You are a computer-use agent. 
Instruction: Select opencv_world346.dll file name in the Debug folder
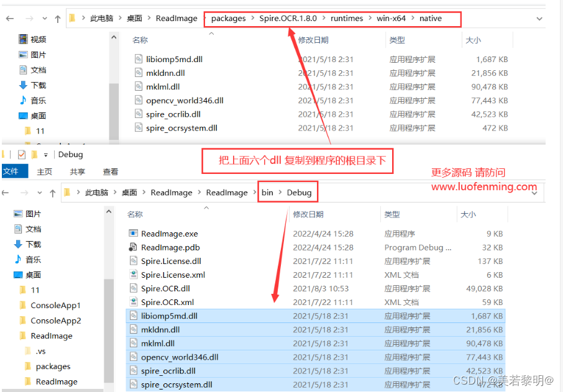(180, 357)
